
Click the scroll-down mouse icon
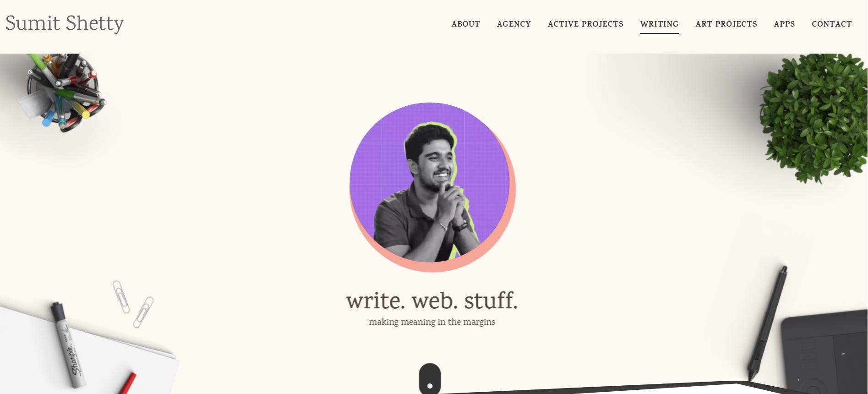(x=430, y=379)
